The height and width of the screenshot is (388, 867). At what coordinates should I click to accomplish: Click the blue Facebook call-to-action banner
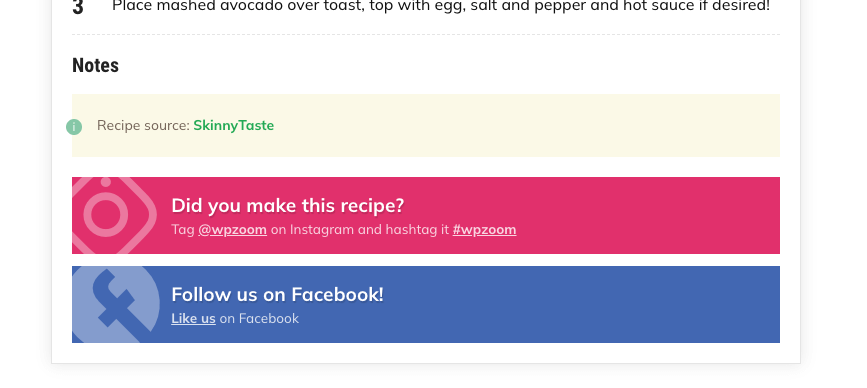[426, 305]
